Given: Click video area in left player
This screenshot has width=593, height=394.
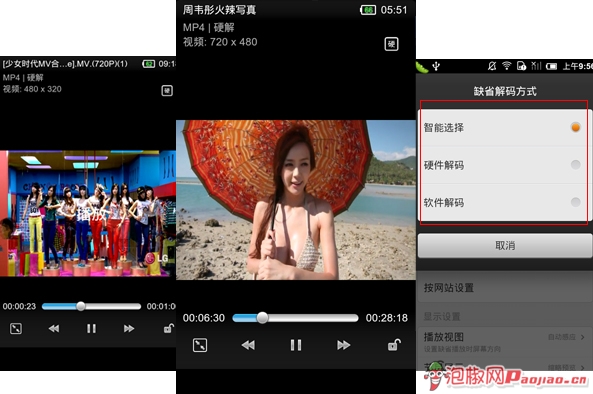Looking at the screenshot, I should pos(88,213).
